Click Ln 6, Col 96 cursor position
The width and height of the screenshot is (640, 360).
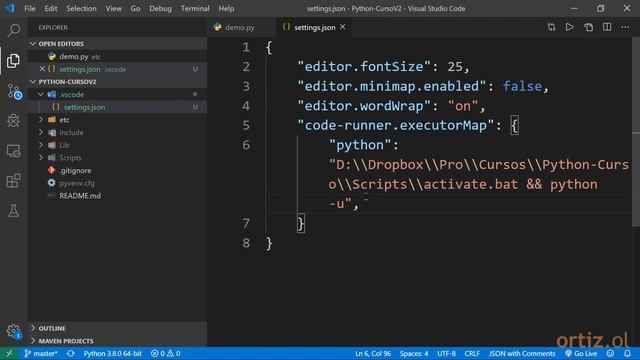click(373, 353)
